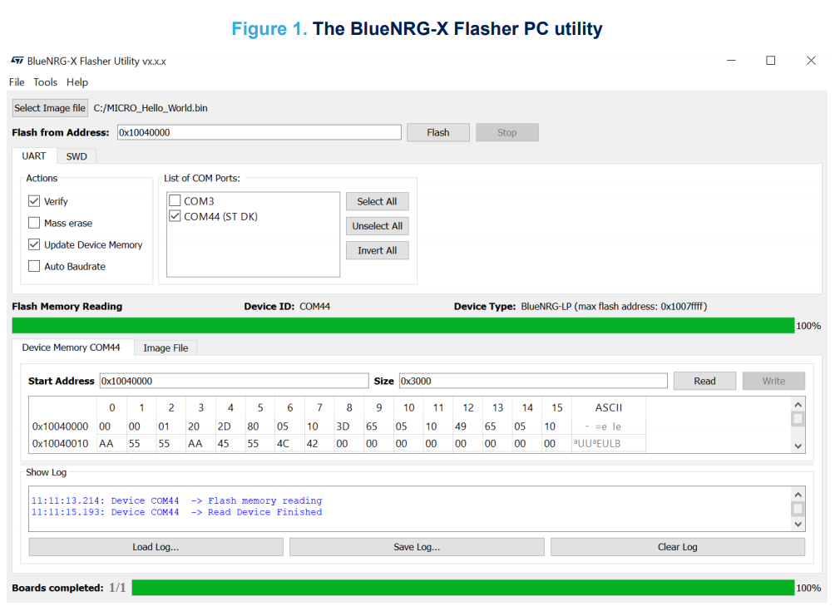Click the ST logo icon in title bar
The width and height of the screenshot is (840, 616).
[x=17, y=61]
